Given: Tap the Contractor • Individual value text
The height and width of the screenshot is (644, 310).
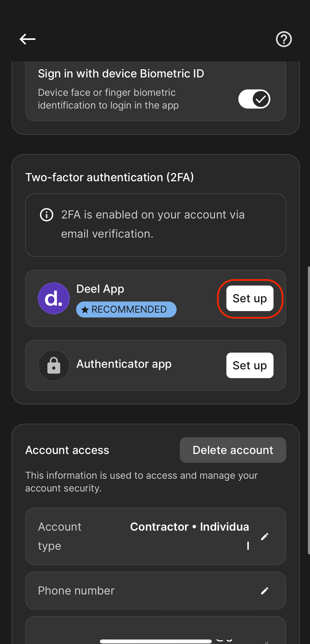Looking at the screenshot, I should [190, 536].
